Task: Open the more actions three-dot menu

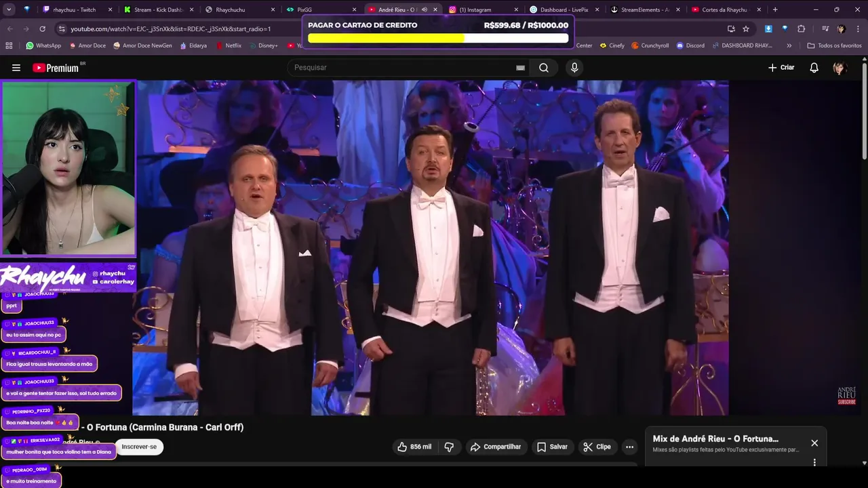Action: [x=629, y=447]
